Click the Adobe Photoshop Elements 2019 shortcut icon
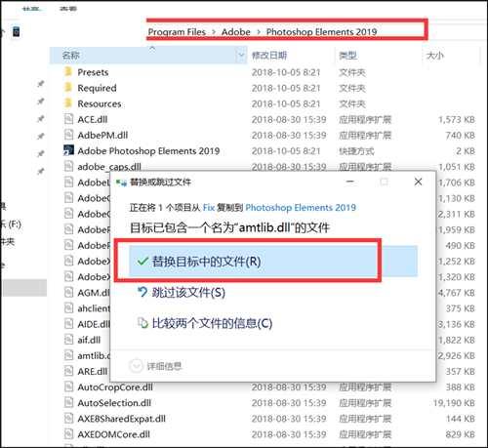The image size is (488, 448). (68, 150)
